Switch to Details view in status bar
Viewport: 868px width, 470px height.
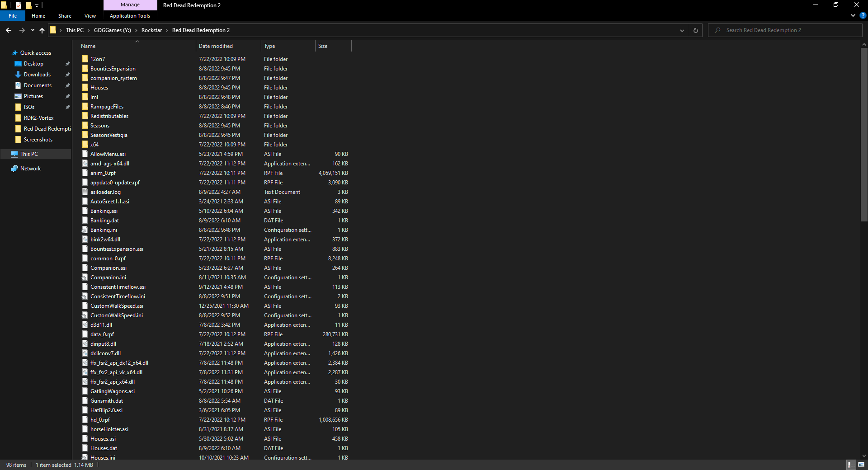click(851, 465)
